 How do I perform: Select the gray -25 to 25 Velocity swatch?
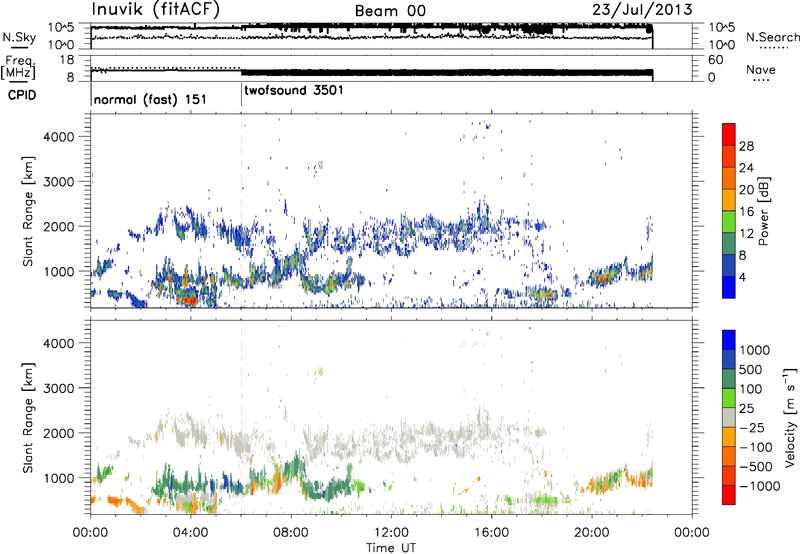click(x=729, y=418)
